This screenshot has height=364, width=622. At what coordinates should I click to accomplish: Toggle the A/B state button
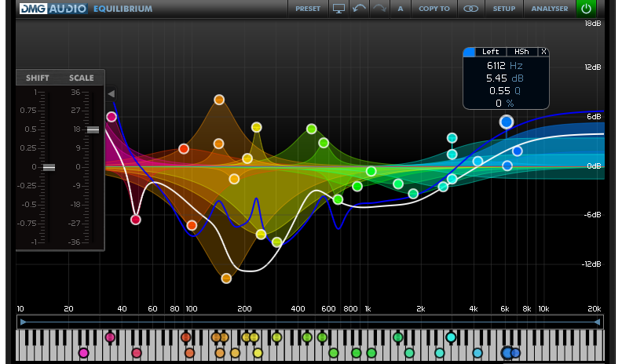401,9
